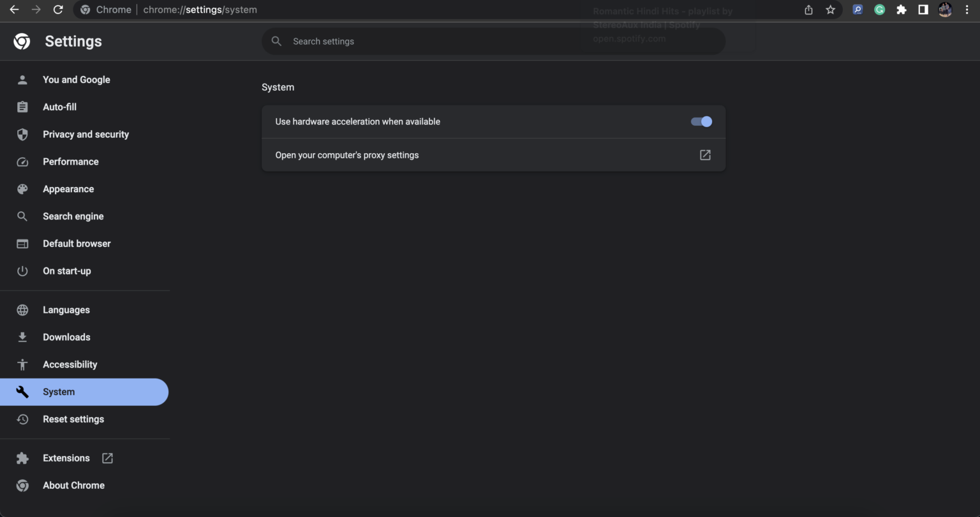Click the search magnifier inside Search settings
Screen dimensions: 980x517
(276, 41)
